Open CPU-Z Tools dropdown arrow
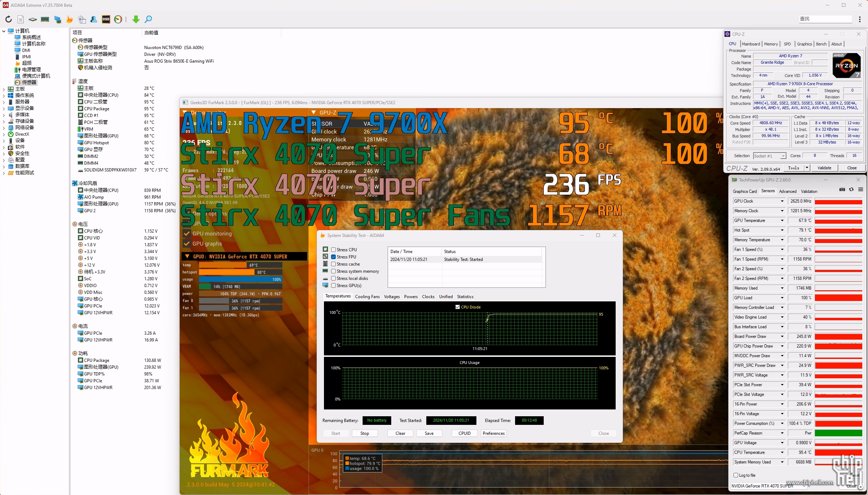 click(807, 168)
